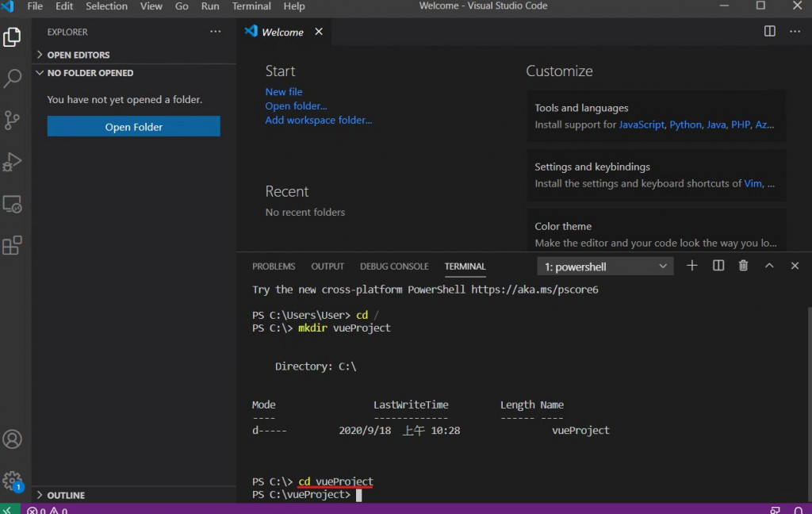Click feedback icon in status bar
The width and height of the screenshot is (812, 514).
click(x=775, y=510)
